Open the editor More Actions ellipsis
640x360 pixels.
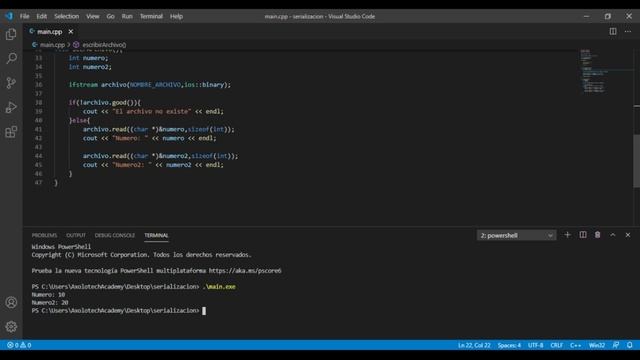click(x=628, y=31)
